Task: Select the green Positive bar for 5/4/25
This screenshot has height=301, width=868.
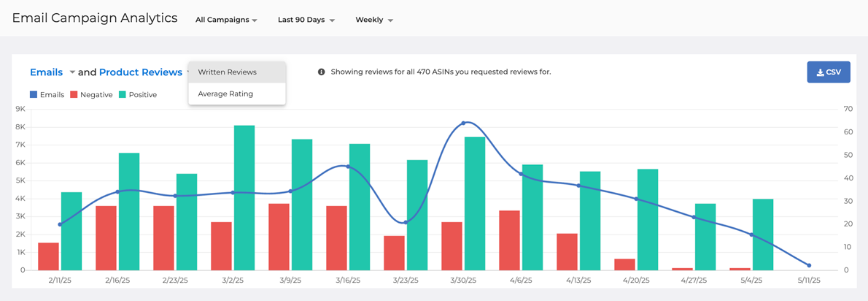Action: 763,234
